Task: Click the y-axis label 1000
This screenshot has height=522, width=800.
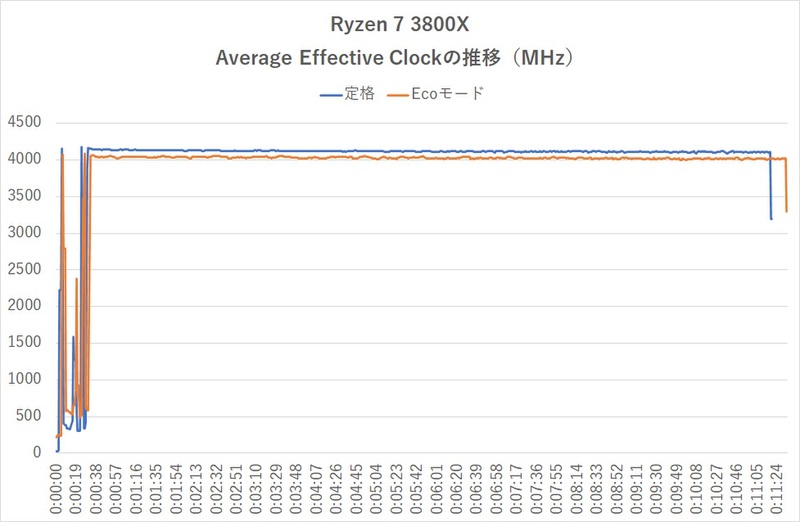Action: click(x=24, y=379)
